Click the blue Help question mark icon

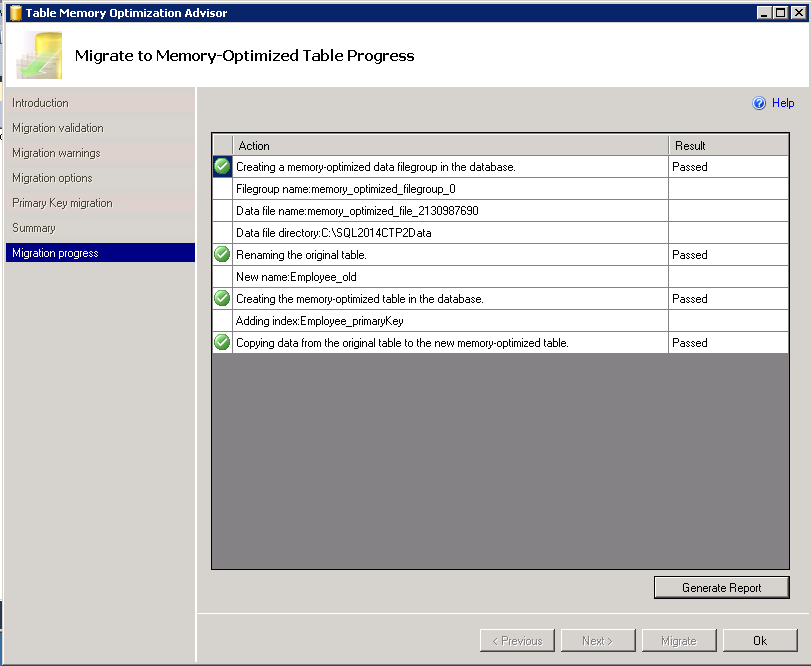tap(759, 103)
